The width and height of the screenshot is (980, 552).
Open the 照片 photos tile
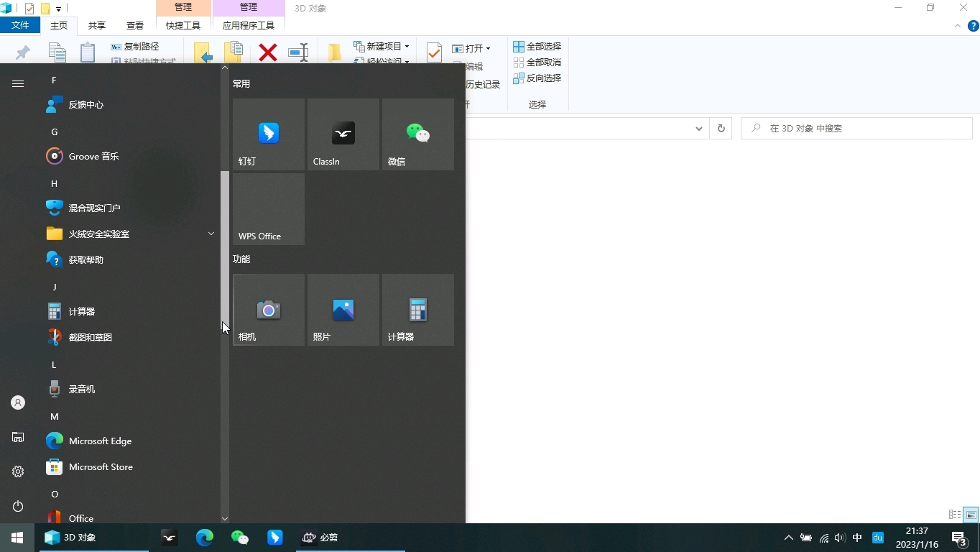click(343, 310)
